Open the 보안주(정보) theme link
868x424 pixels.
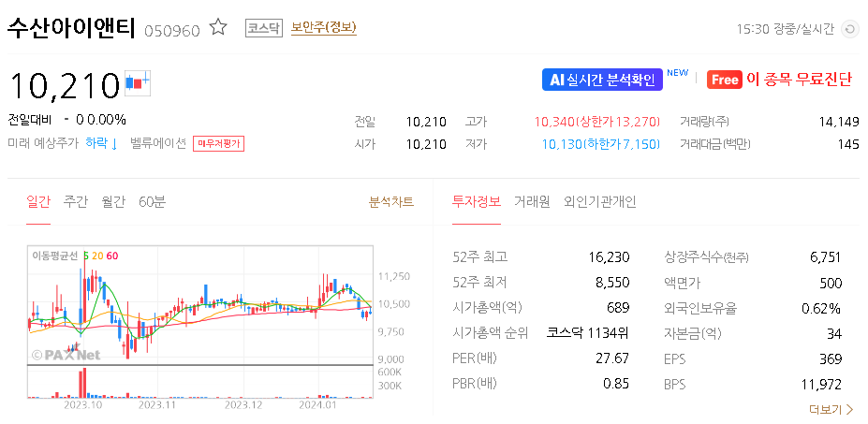[324, 28]
